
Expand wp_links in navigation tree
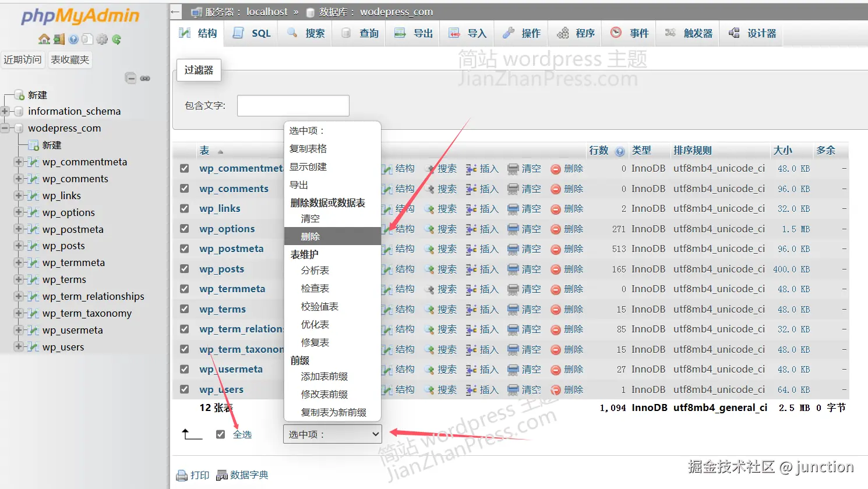pyautogui.click(x=19, y=196)
